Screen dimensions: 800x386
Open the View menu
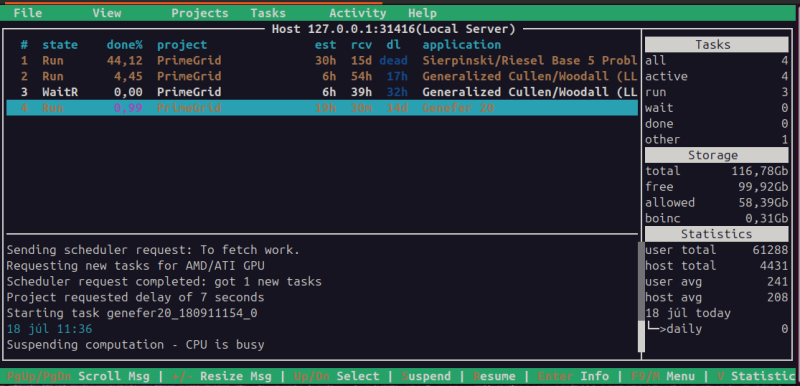point(107,13)
